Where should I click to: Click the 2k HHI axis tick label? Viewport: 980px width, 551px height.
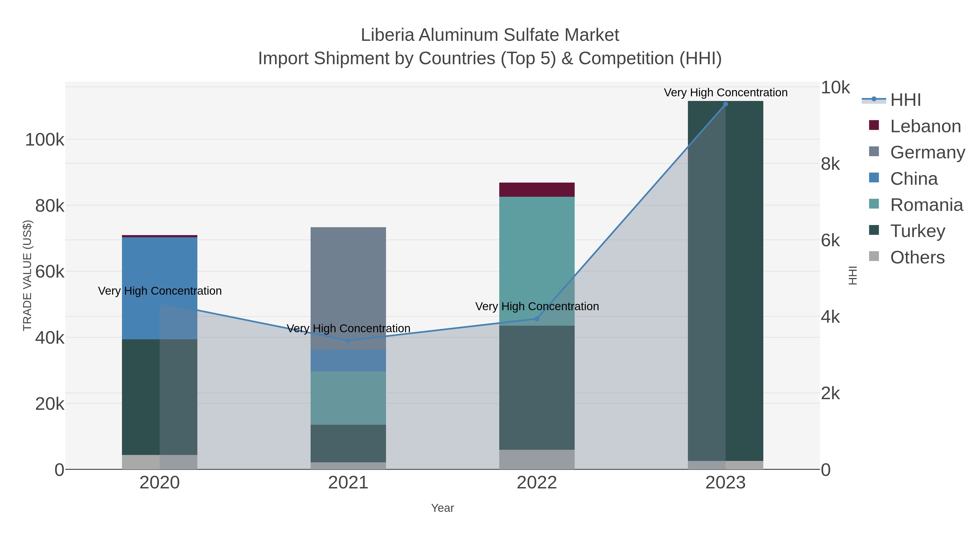(830, 393)
